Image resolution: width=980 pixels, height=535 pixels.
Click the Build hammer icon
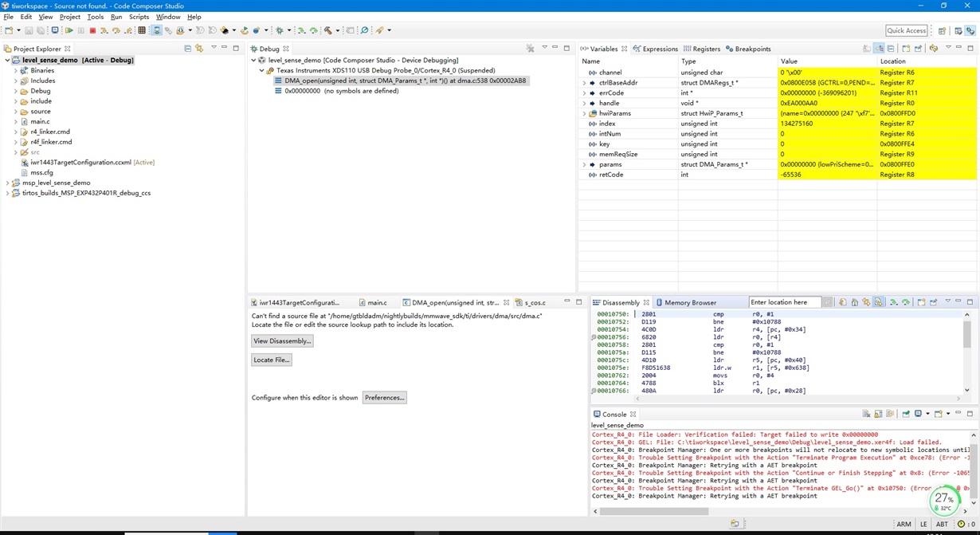[x=327, y=30]
